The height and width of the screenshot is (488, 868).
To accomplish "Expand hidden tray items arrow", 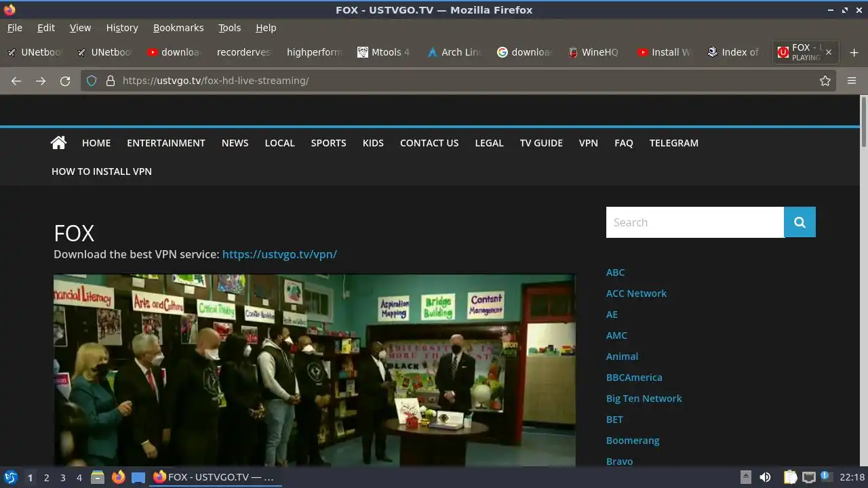I will pyautogui.click(x=745, y=476).
